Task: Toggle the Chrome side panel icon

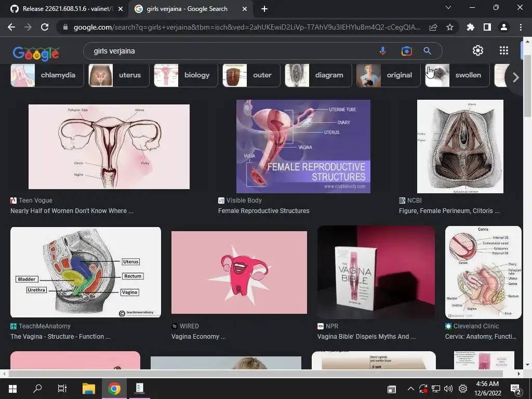Action: [x=487, y=27]
